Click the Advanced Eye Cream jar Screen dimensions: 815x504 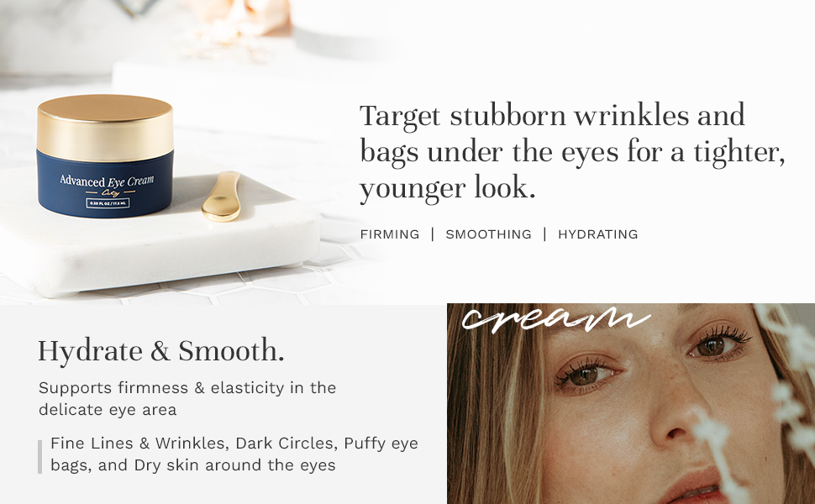click(x=105, y=156)
